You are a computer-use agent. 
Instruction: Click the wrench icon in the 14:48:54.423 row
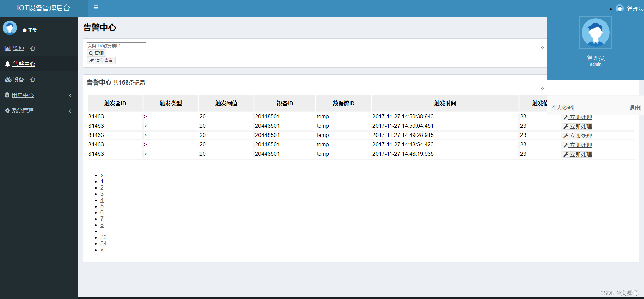[566, 145]
